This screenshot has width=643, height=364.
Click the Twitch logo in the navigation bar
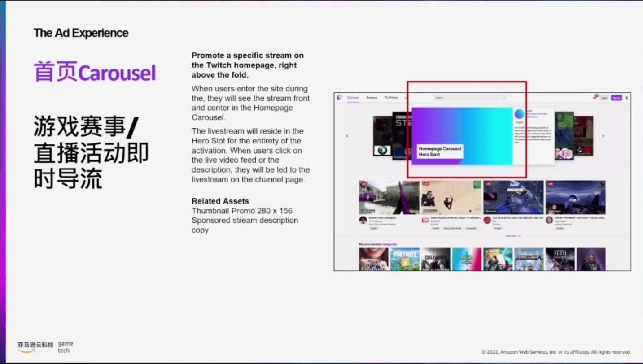coord(339,97)
